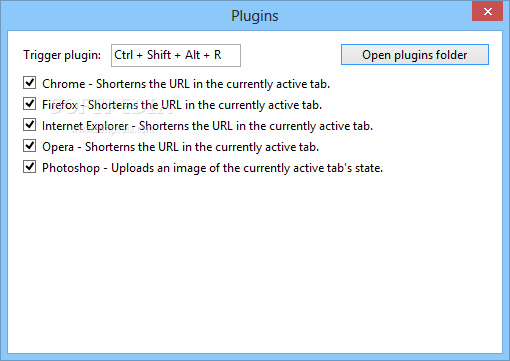Click the 'Trigger plugin:' label
This screenshot has height=361, width=510.
coord(62,55)
